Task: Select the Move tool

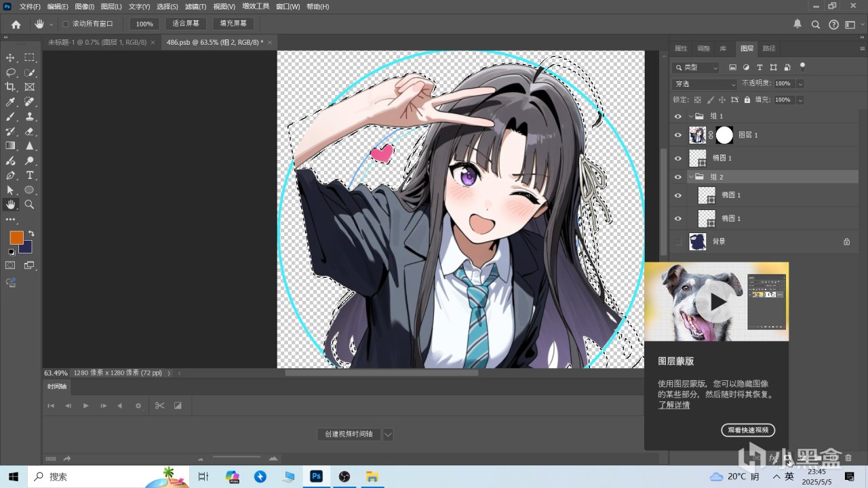Action: (x=10, y=58)
